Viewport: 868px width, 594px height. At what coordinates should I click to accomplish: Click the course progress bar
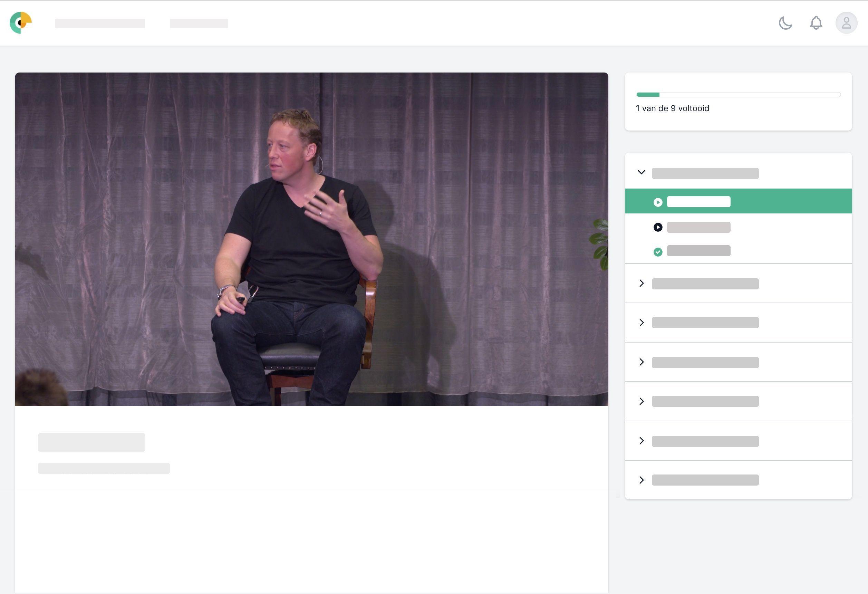[738, 95]
